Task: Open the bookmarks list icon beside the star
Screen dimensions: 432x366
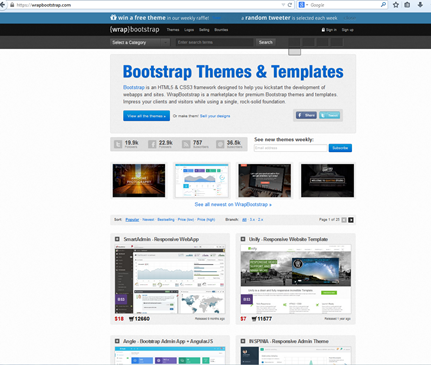Action: coord(407,5)
